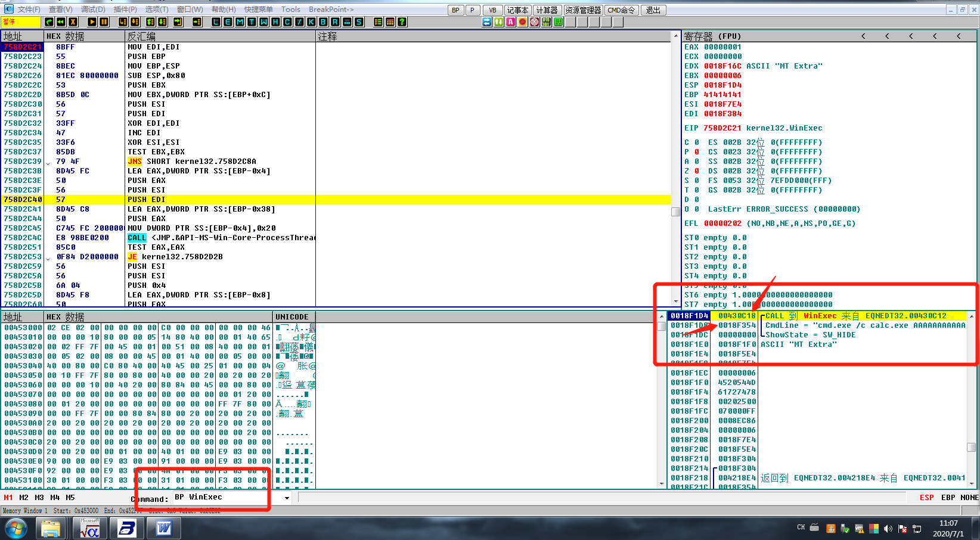
Task: Click the disassembly pane scrollbar thumb
Action: point(675,212)
